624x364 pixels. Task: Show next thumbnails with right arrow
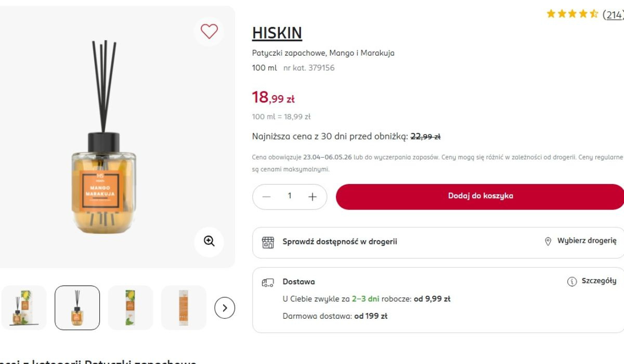(225, 308)
